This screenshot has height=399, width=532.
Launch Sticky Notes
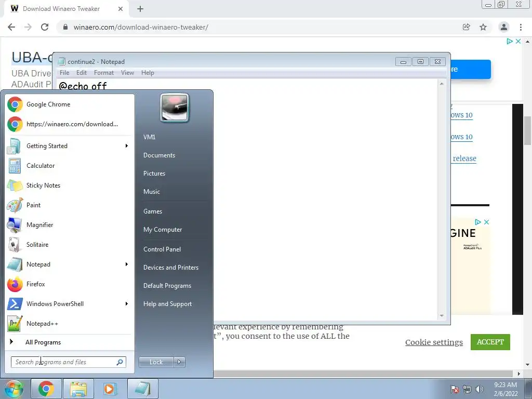pyautogui.click(x=70, y=185)
